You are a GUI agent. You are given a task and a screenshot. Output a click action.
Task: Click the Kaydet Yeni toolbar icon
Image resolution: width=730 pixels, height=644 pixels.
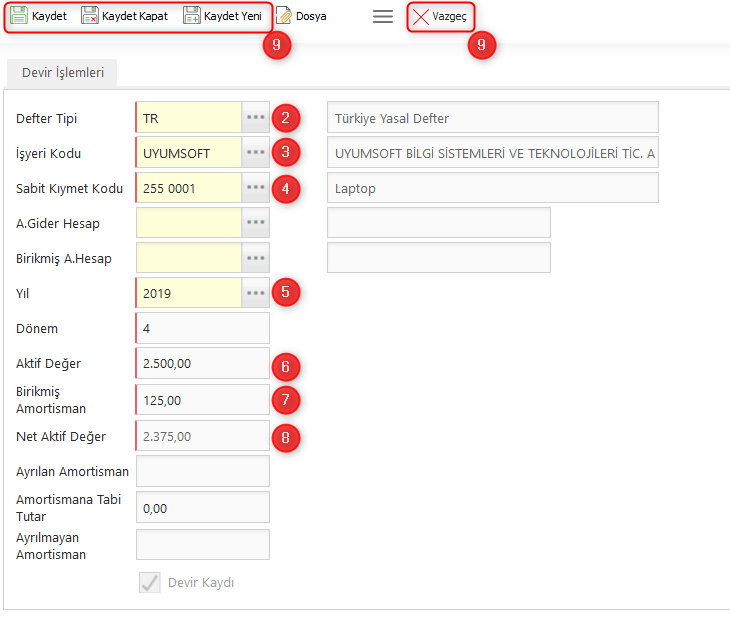coord(191,16)
